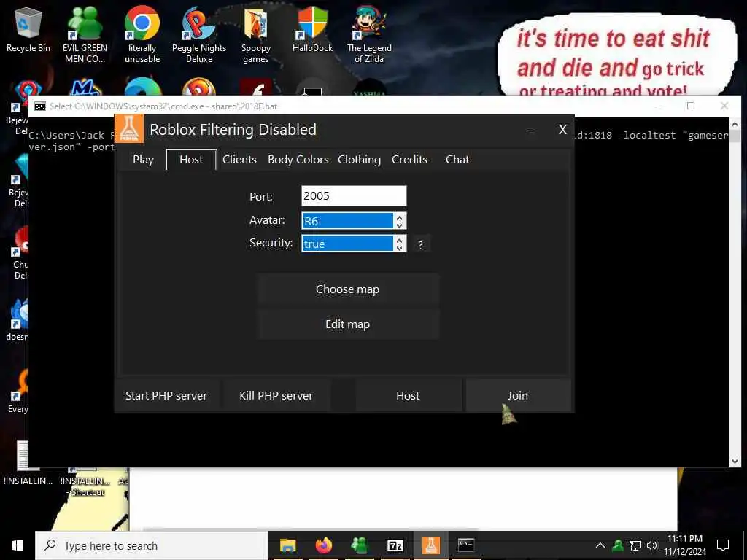Open 7-Zip from the taskbar
This screenshot has height=560, width=747.
(395, 545)
